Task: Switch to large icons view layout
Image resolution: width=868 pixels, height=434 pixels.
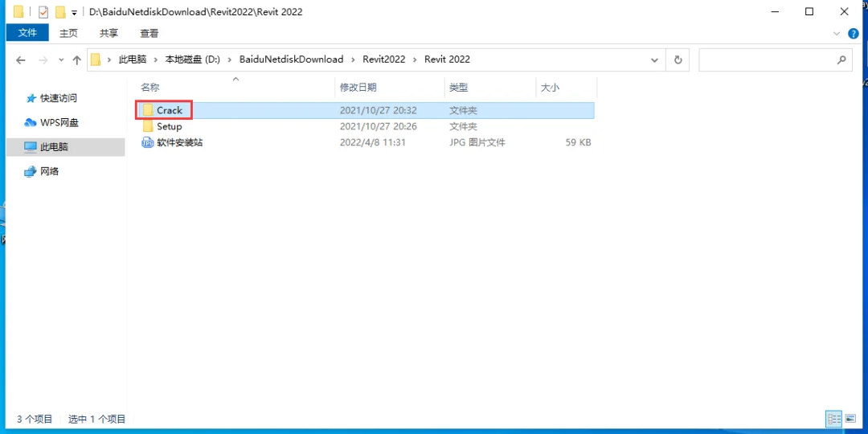Action: click(x=850, y=419)
